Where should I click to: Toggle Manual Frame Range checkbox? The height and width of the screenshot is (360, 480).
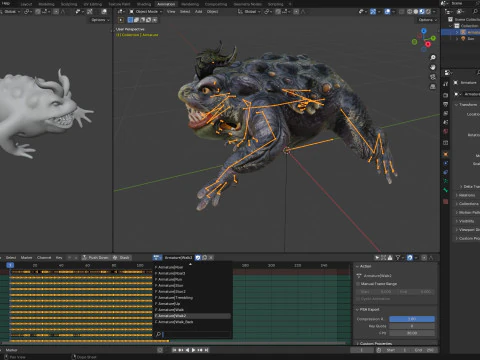click(358, 284)
